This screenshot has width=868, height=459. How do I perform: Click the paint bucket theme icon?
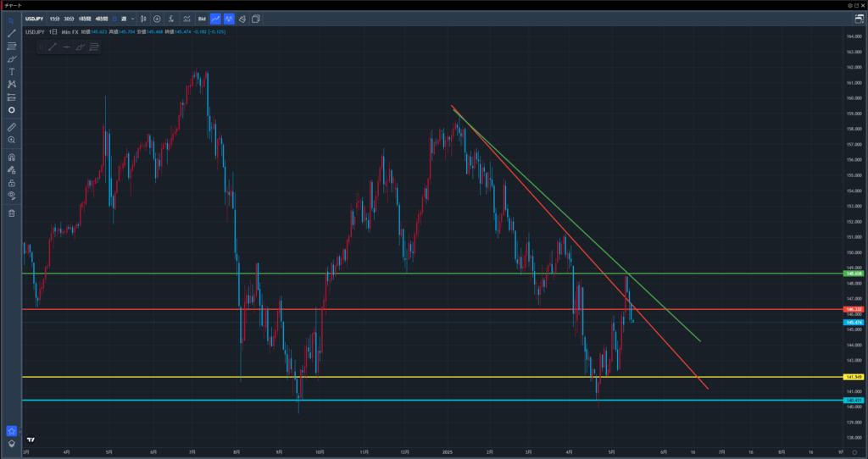pos(242,19)
